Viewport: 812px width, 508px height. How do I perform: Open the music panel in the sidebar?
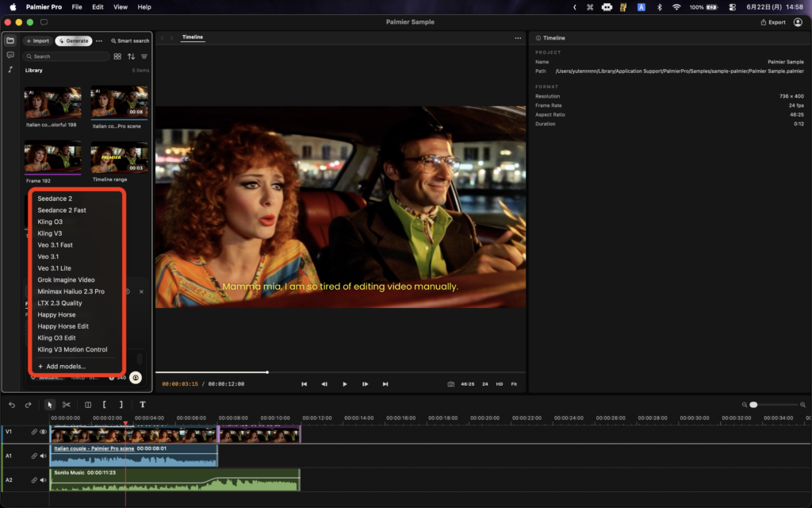10,70
